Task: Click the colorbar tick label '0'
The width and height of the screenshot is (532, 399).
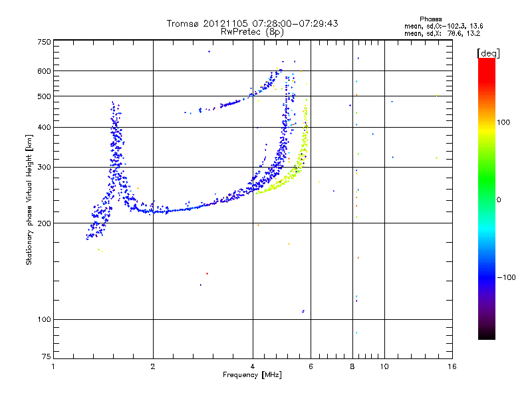Action: [499, 200]
